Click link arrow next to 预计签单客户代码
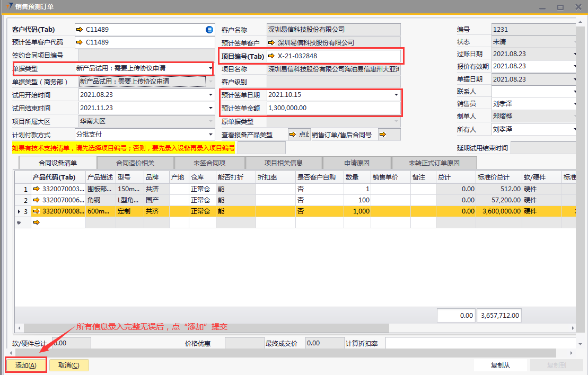 point(80,42)
